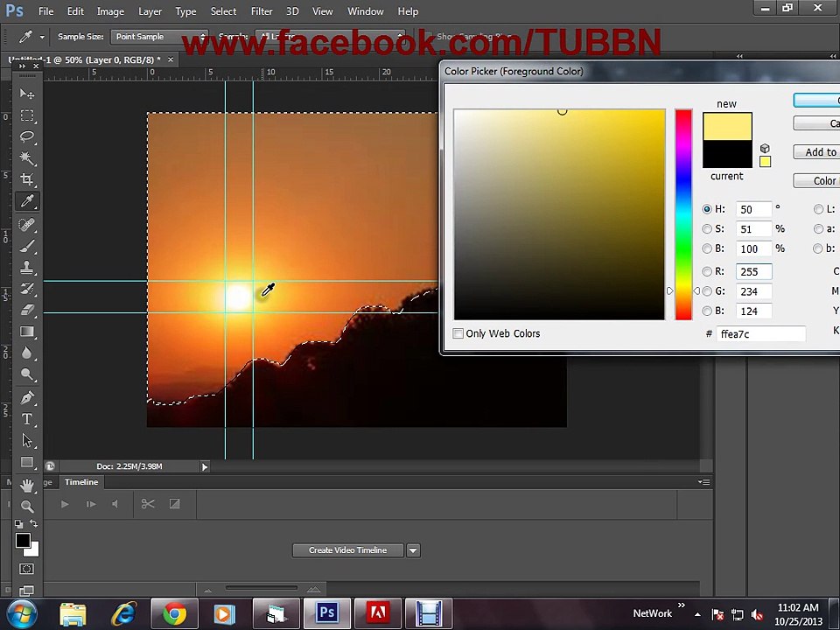Select the Gradient tool
This screenshot has width=840, height=630.
[x=27, y=332]
